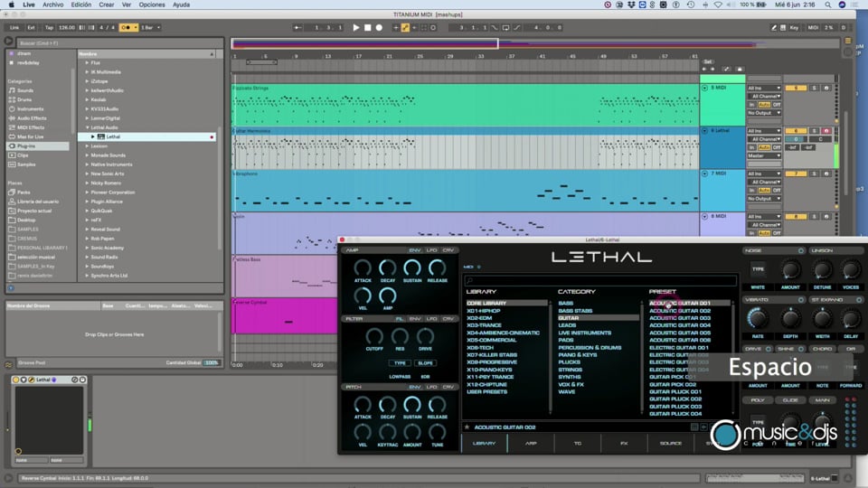Open the Drums category in browser
The image size is (868, 488).
[24, 99]
